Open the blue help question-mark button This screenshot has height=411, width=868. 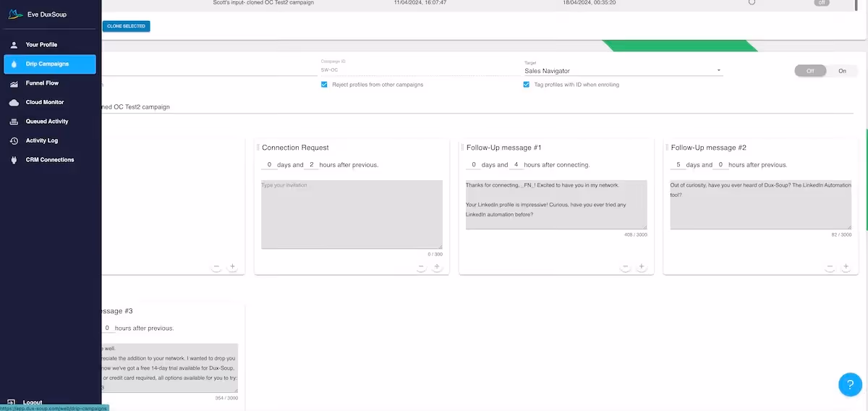850,384
